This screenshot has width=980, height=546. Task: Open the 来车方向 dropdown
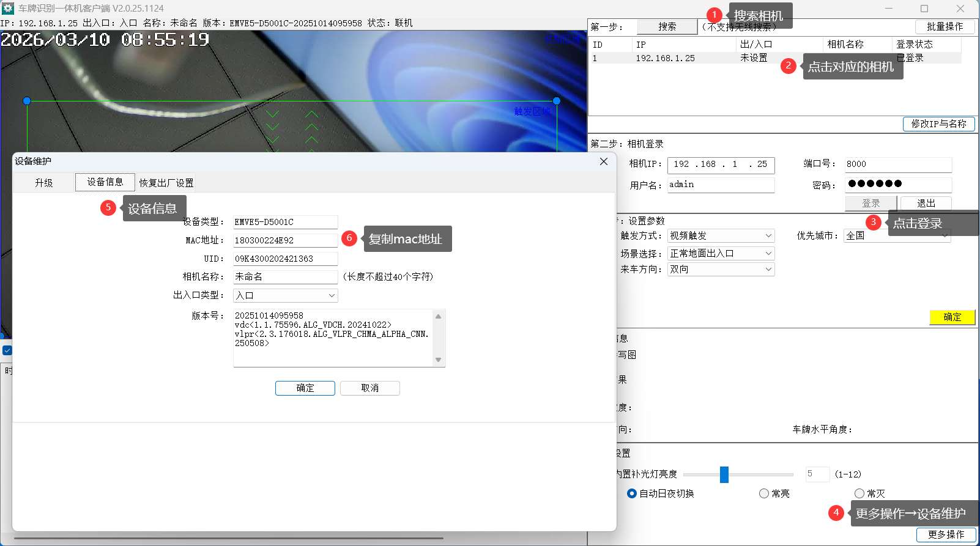point(721,269)
